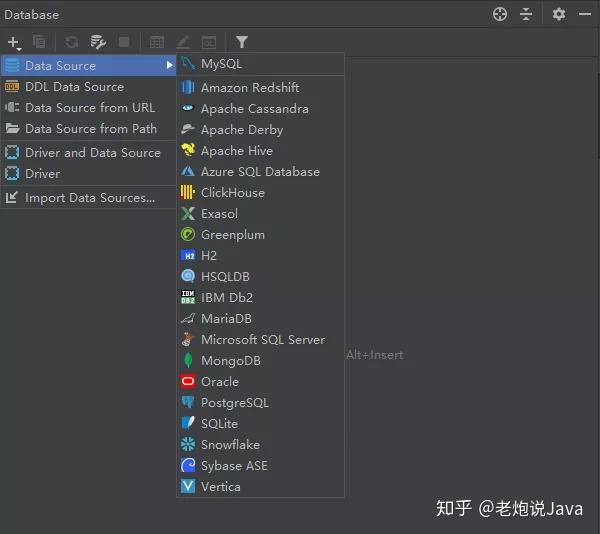Select Amazon Redshift data source

[x=260, y=88]
